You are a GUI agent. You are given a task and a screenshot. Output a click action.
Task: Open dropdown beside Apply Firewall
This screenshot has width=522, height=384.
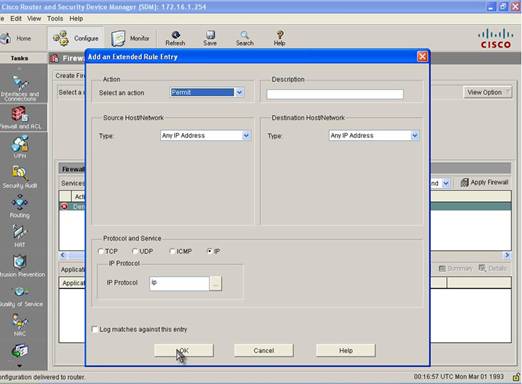point(446,183)
